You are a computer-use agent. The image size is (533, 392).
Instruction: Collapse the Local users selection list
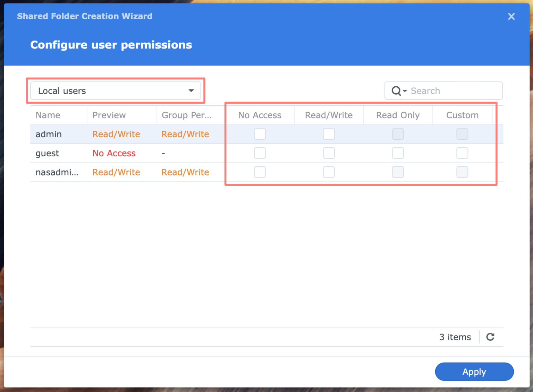(191, 90)
